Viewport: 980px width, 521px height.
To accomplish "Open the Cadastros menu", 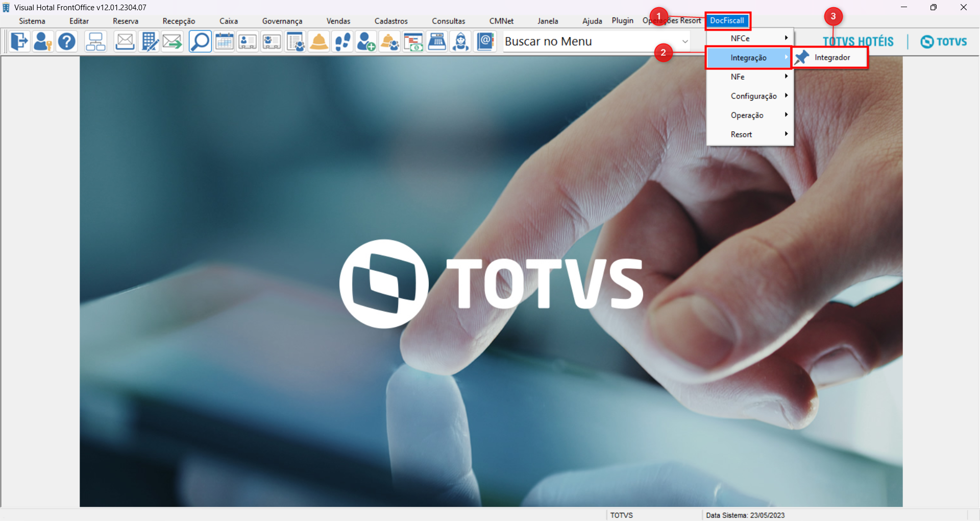I will [x=391, y=21].
